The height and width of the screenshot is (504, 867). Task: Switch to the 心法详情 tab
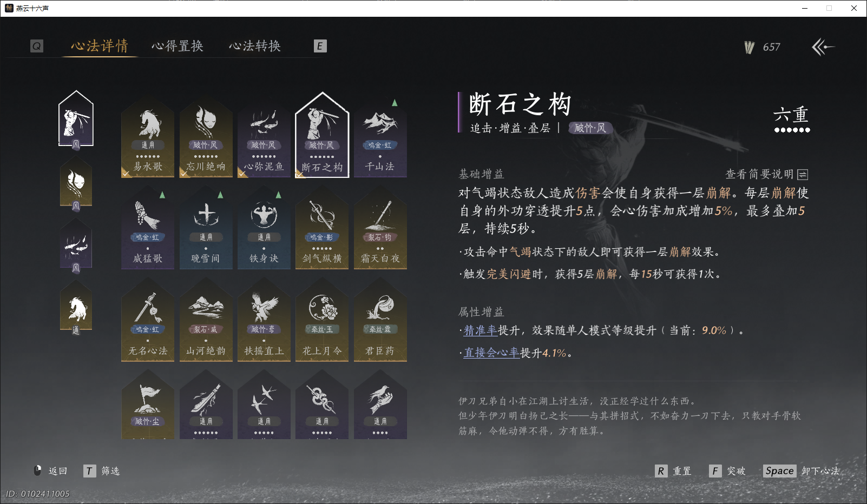pos(100,46)
